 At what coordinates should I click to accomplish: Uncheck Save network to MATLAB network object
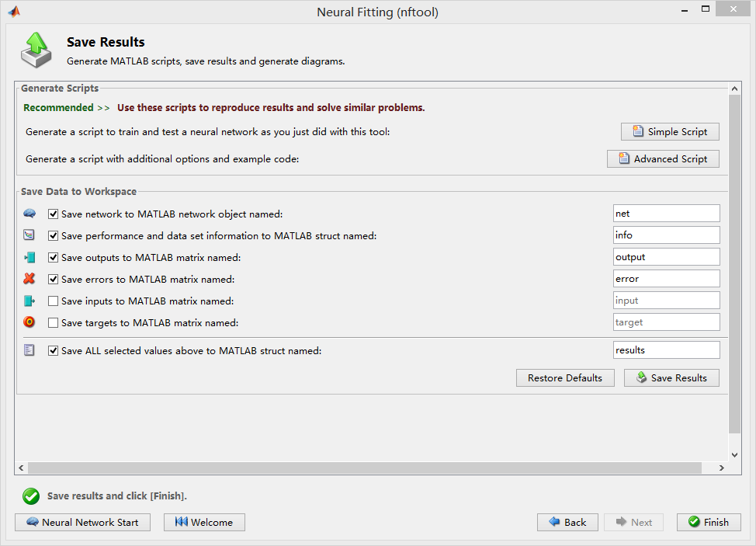54,214
